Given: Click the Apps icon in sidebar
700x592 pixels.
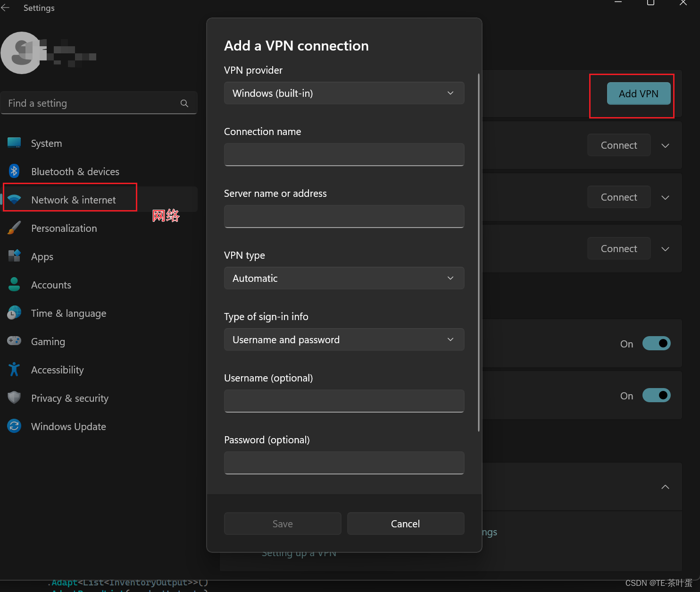Looking at the screenshot, I should coord(14,256).
